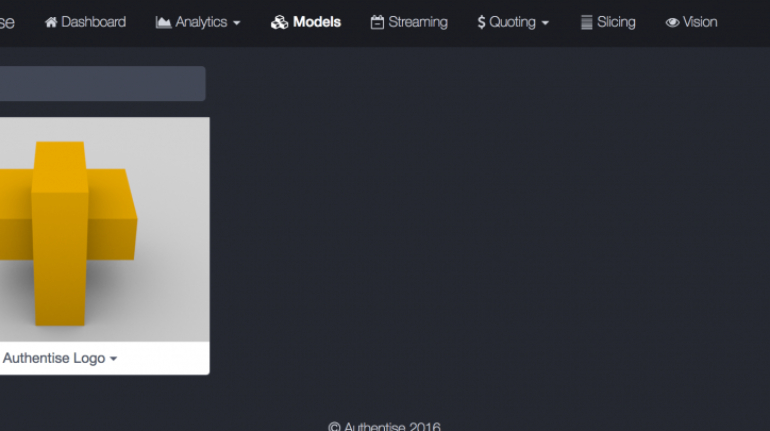Open the Authentise Logo model dropdown
Viewport: 770px width, 431px height.
(60, 358)
